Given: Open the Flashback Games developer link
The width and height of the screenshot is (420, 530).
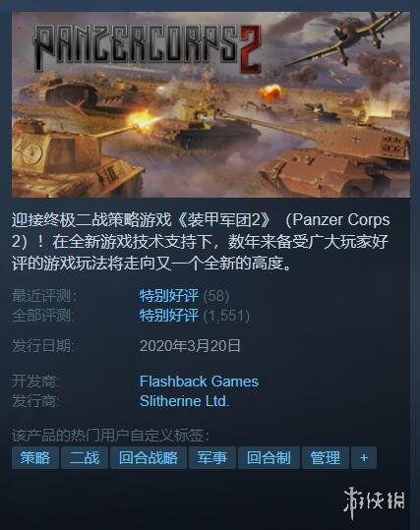Looking at the screenshot, I should (199, 382).
